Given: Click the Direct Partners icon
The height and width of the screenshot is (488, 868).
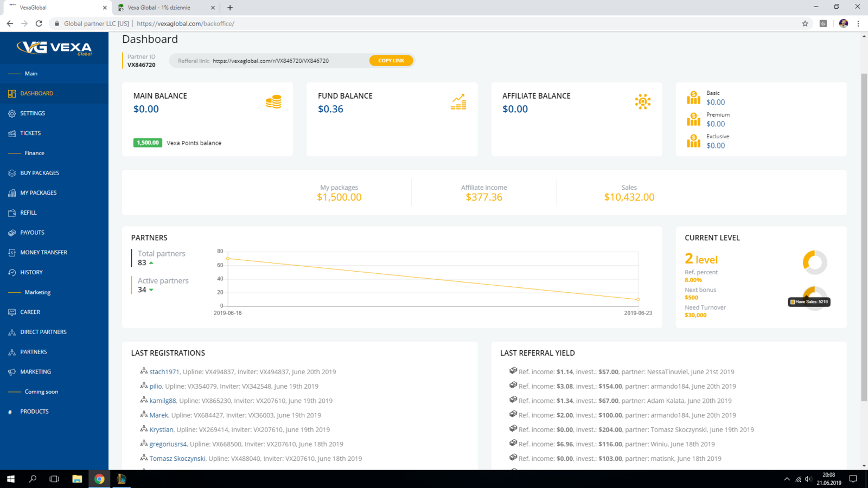Looking at the screenshot, I should (x=12, y=332).
